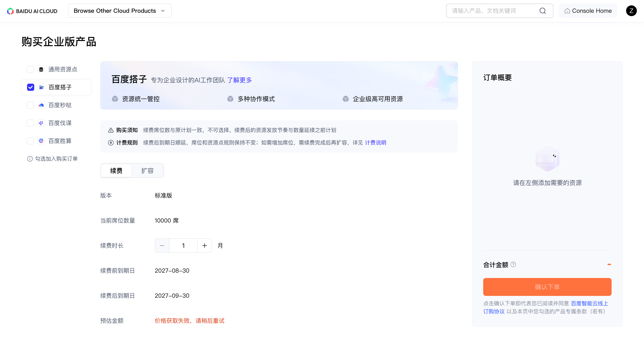Image resolution: width=644 pixels, height=348 pixels.
Task: Open the 了解更多 link
Action: (x=239, y=80)
